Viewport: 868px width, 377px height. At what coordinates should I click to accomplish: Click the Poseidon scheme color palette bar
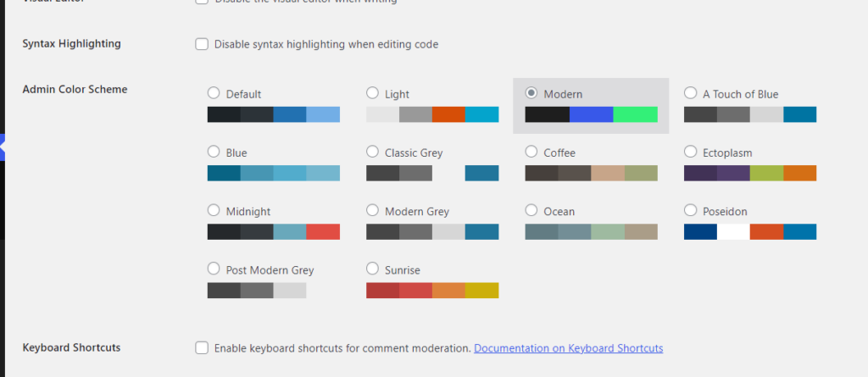750,232
